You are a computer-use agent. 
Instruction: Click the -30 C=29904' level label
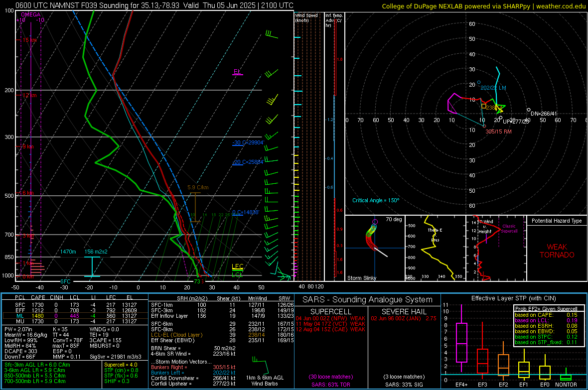pos(248,143)
